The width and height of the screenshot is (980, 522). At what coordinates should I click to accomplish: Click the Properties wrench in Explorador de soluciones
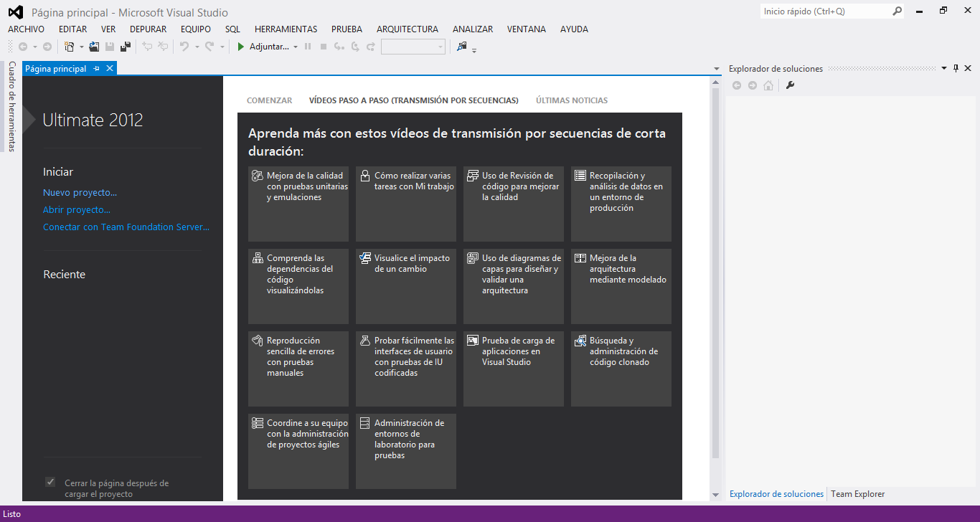(791, 85)
